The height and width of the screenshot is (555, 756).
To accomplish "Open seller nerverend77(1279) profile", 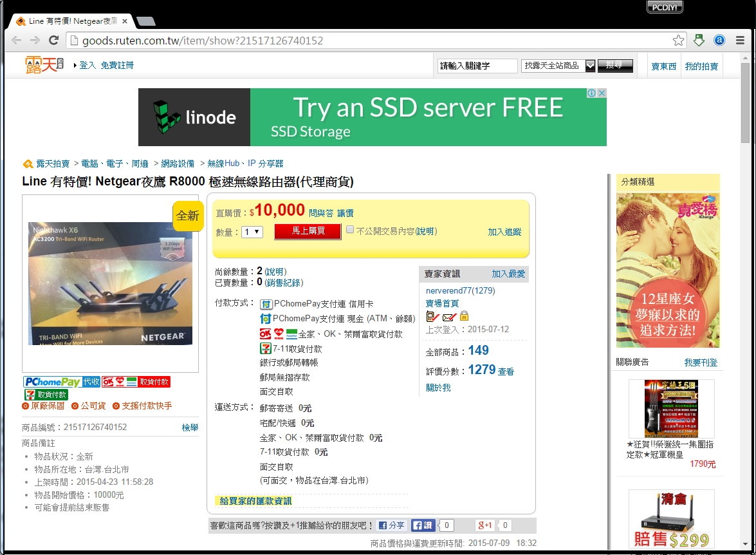I will pyautogui.click(x=461, y=290).
